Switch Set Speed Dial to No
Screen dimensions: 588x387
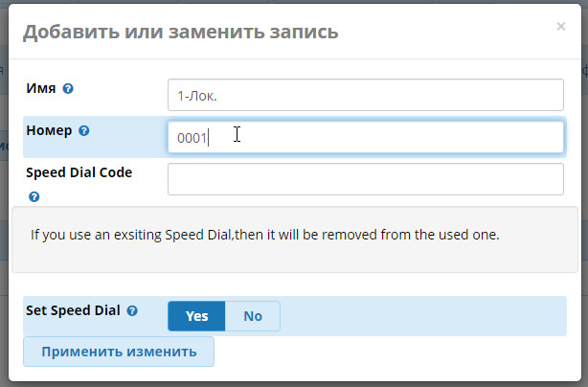[x=253, y=316]
